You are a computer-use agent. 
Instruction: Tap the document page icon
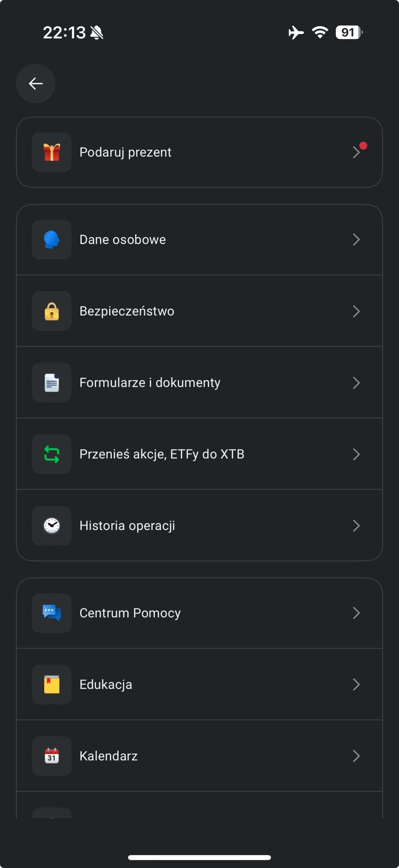52,383
